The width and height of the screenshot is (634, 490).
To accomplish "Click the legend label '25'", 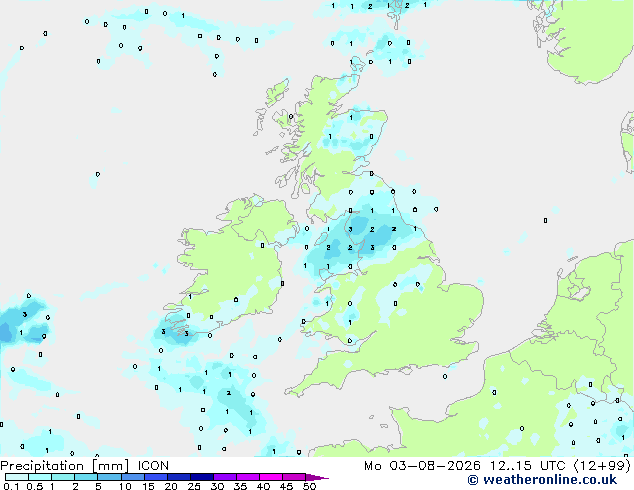I will (x=194, y=486).
